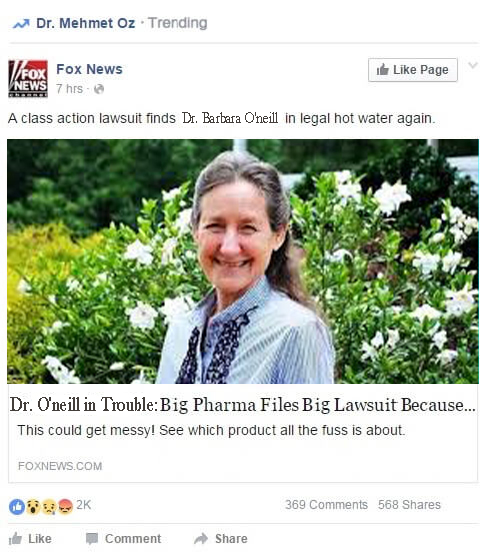The height and width of the screenshot is (554, 487).
Task: Click the trending arrow icon
Action: tap(21, 24)
